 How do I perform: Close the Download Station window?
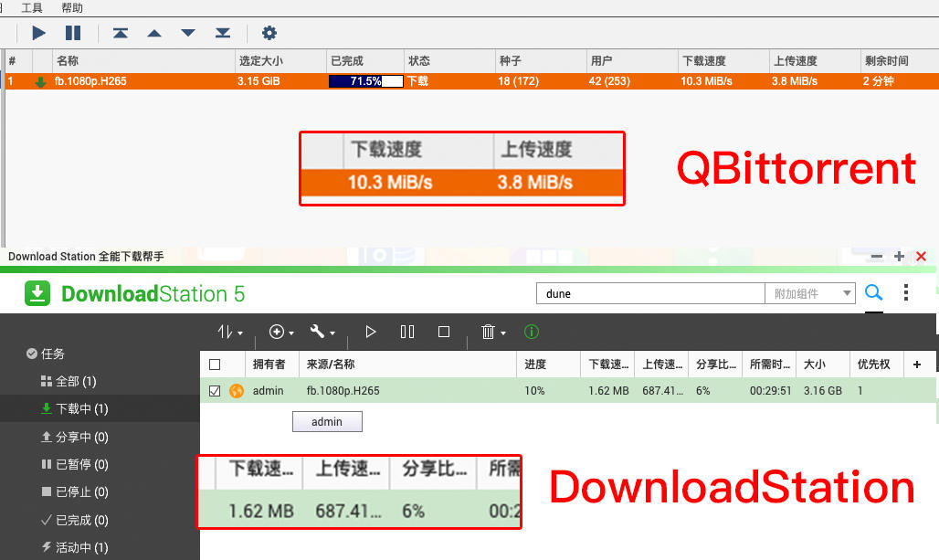click(x=921, y=257)
